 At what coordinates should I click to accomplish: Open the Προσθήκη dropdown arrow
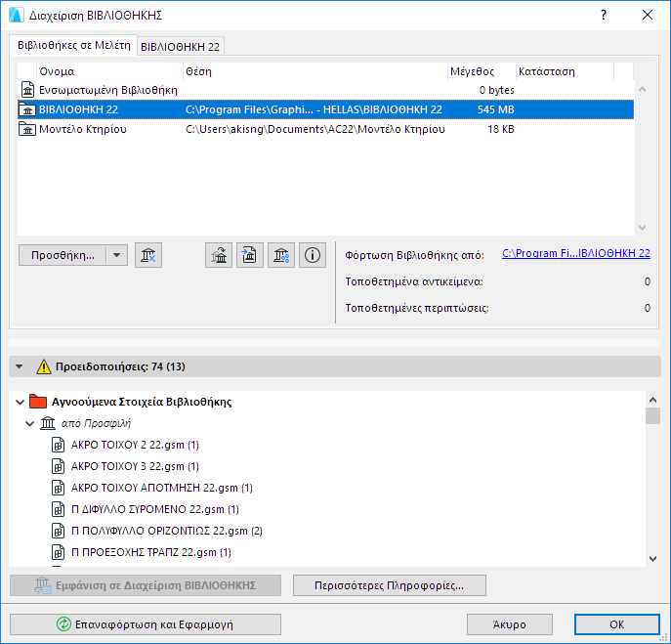116,255
